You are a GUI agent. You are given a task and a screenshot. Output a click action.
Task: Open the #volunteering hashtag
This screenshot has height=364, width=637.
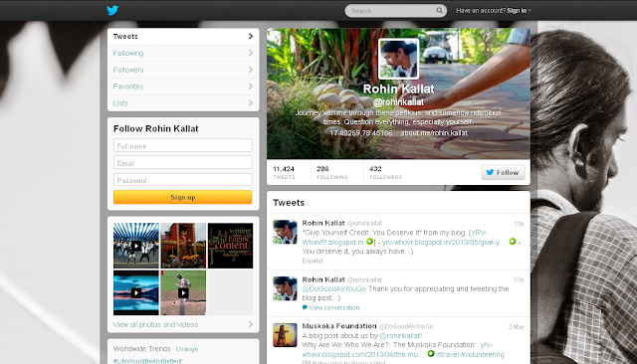click(x=482, y=355)
